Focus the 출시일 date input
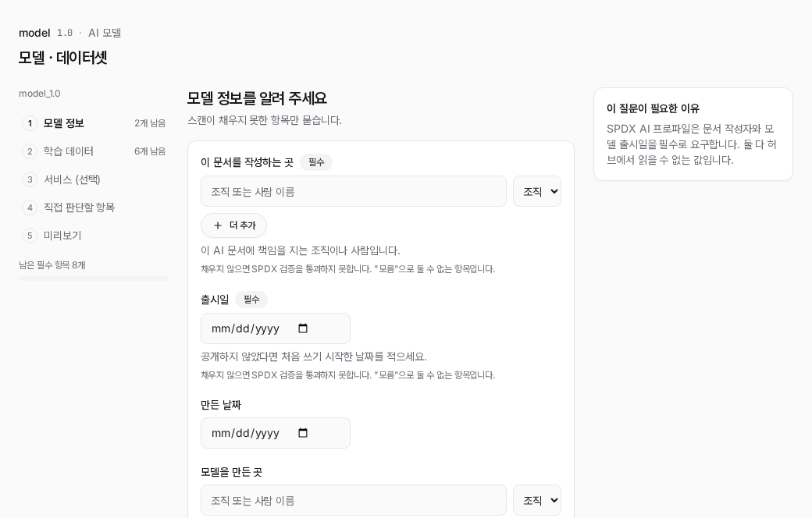 pos(276,328)
